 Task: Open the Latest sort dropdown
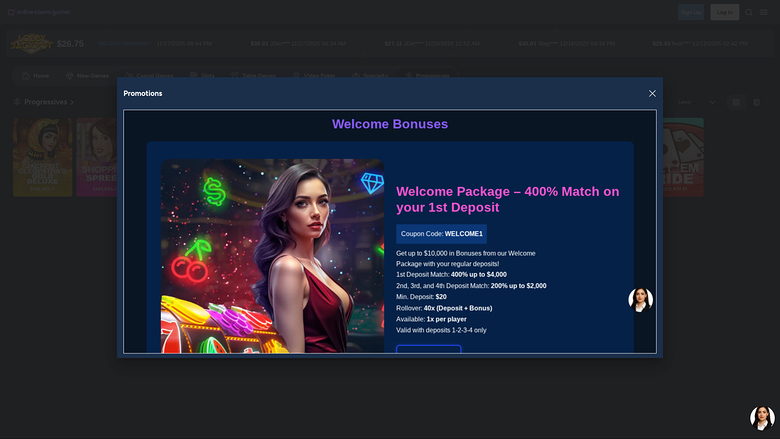[x=696, y=102]
